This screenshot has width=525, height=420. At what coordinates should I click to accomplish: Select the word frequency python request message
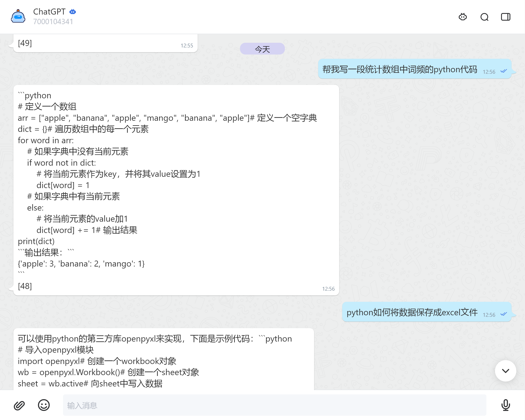click(x=399, y=69)
